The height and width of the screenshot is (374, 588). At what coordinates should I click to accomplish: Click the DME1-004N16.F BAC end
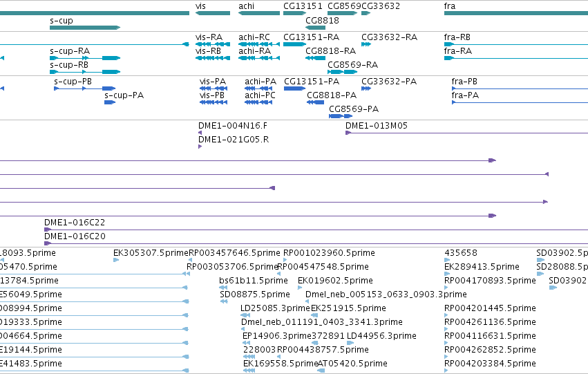[200, 133]
